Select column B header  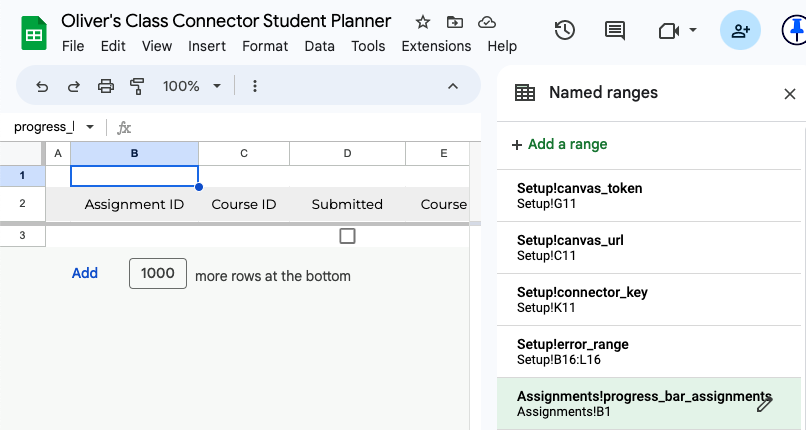tap(134, 154)
